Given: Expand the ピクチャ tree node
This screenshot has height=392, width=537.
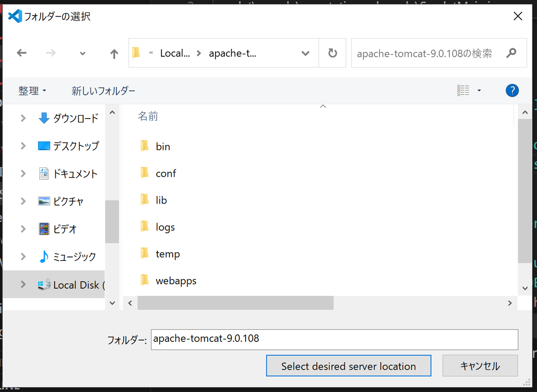Looking at the screenshot, I should pos(23,201).
